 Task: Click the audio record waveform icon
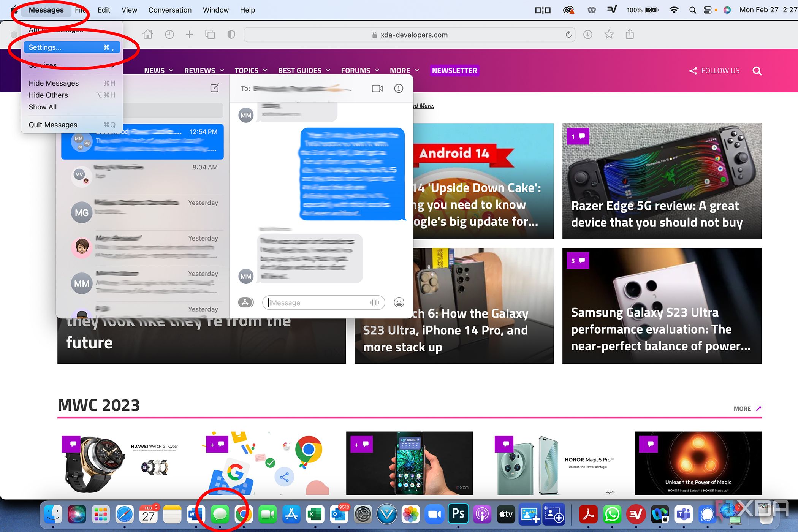tap(375, 302)
